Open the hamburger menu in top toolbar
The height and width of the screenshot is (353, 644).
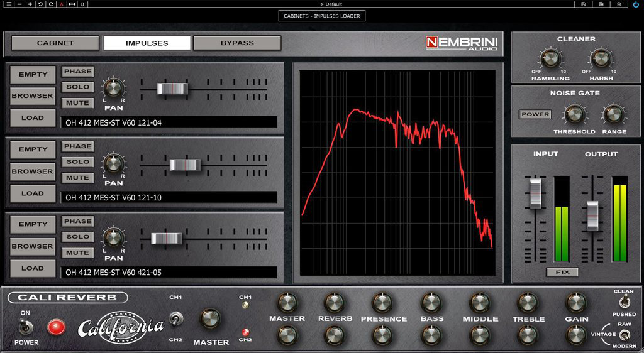click(9, 4)
